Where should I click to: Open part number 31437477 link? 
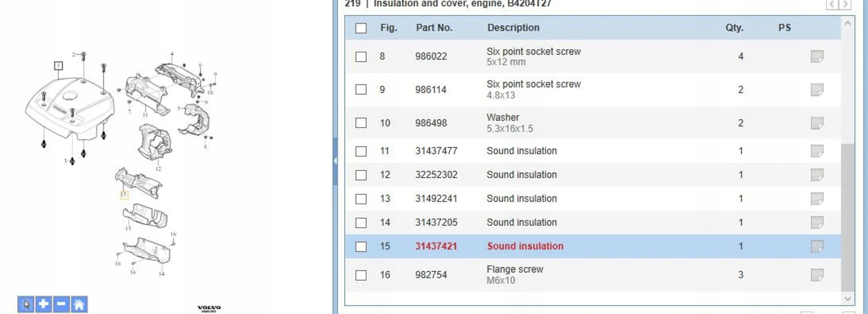pos(436,151)
